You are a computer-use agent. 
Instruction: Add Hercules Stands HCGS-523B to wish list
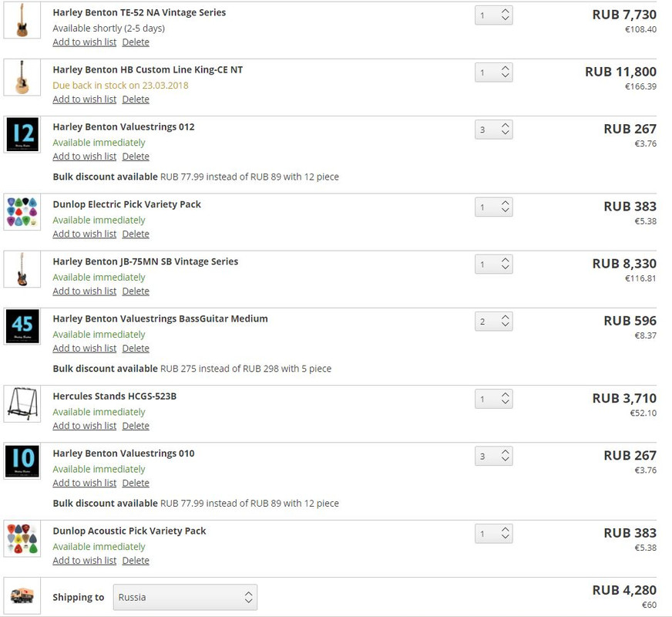point(85,426)
